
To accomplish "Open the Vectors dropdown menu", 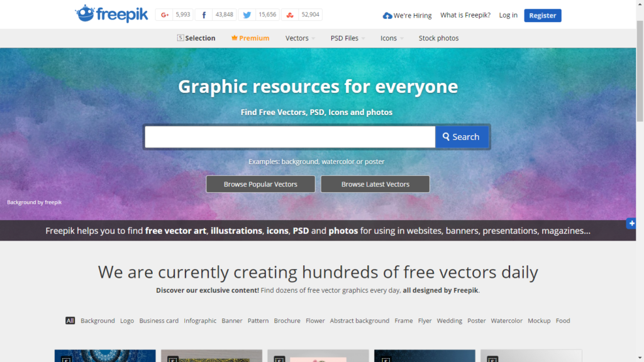I will (296, 38).
